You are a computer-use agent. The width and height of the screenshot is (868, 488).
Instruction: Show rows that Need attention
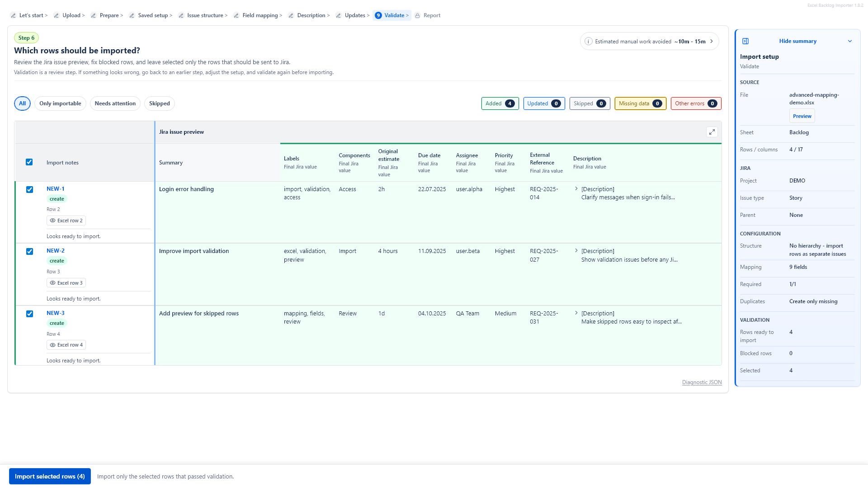tap(115, 103)
